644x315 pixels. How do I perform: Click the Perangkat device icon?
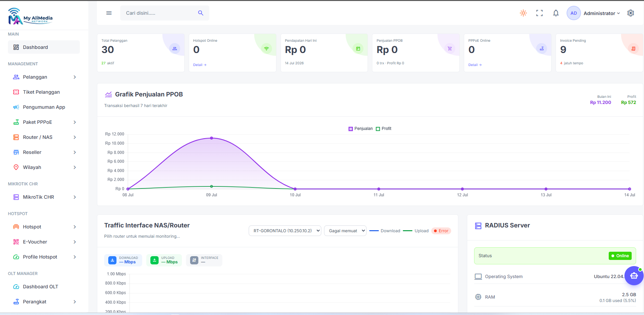pyautogui.click(x=16, y=302)
